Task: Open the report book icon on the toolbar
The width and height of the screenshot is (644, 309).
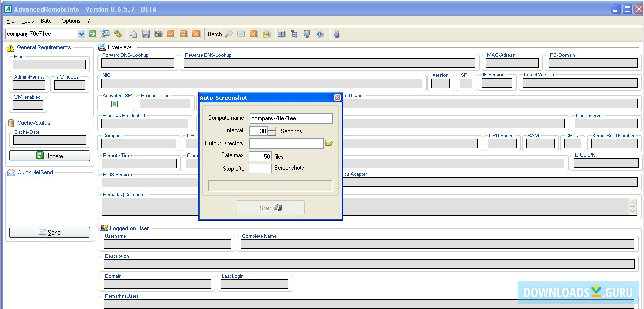Action: (281, 34)
